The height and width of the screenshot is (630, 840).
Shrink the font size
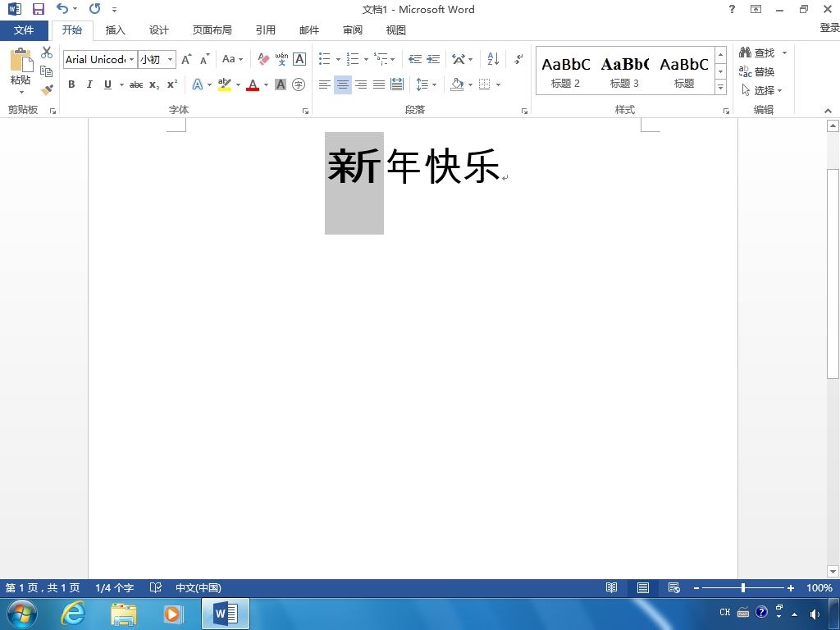click(204, 59)
